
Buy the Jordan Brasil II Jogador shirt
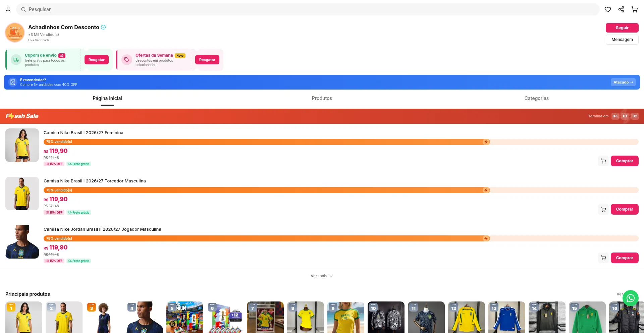pyautogui.click(x=625, y=258)
